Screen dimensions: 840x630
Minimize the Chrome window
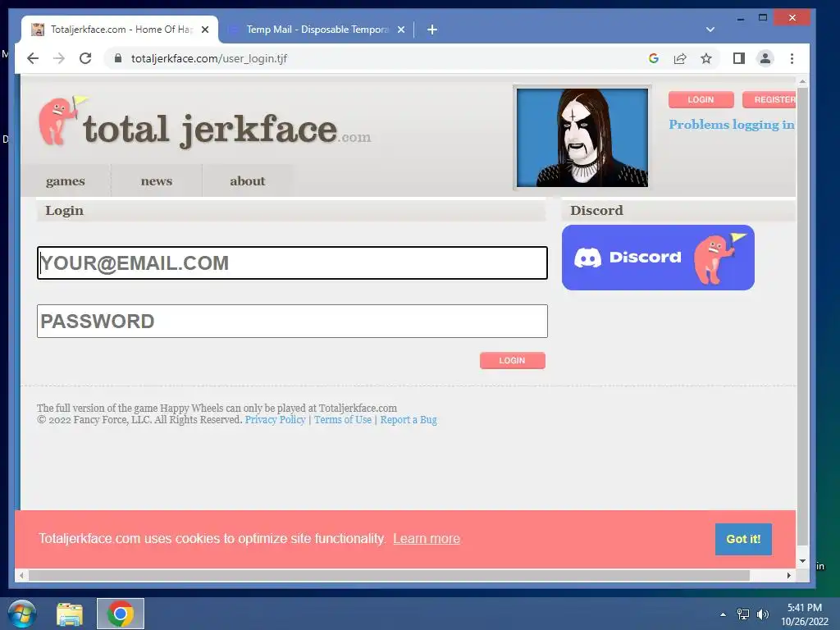[741, 18]
